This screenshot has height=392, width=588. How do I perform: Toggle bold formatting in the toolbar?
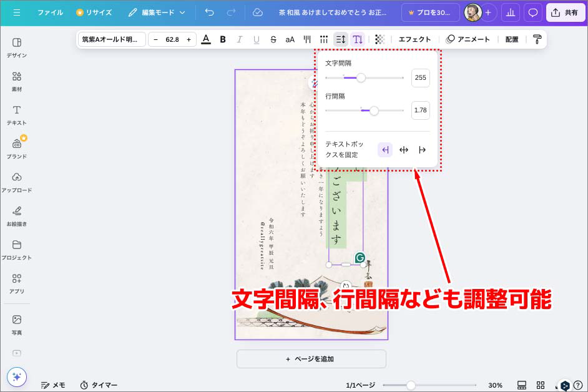(x=223, y=39)
